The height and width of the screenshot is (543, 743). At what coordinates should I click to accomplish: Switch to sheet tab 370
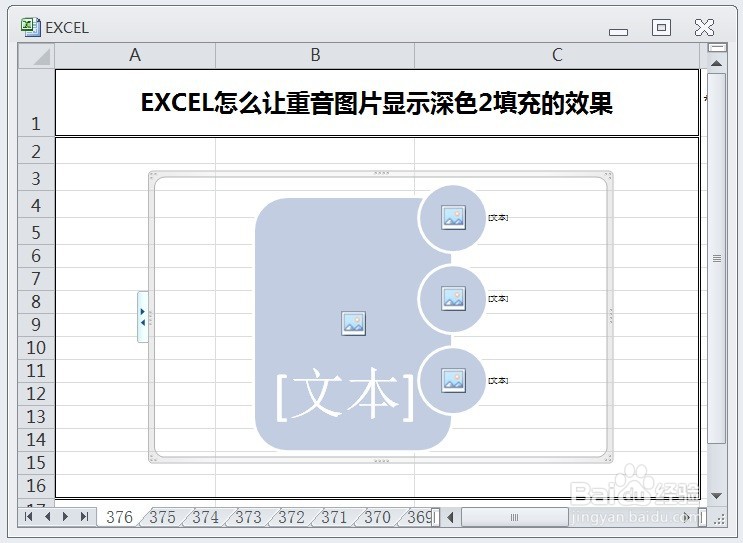pos(378,517)
